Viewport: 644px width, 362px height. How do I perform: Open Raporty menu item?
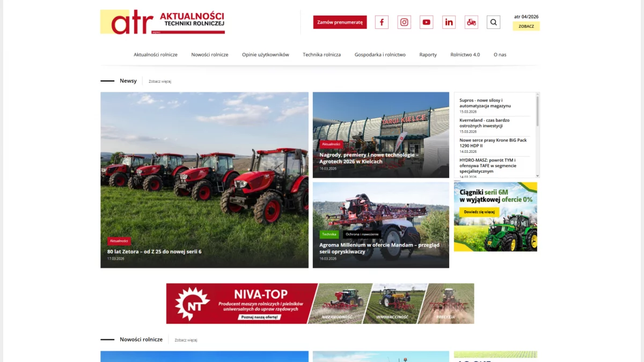[x=428, y=55]
